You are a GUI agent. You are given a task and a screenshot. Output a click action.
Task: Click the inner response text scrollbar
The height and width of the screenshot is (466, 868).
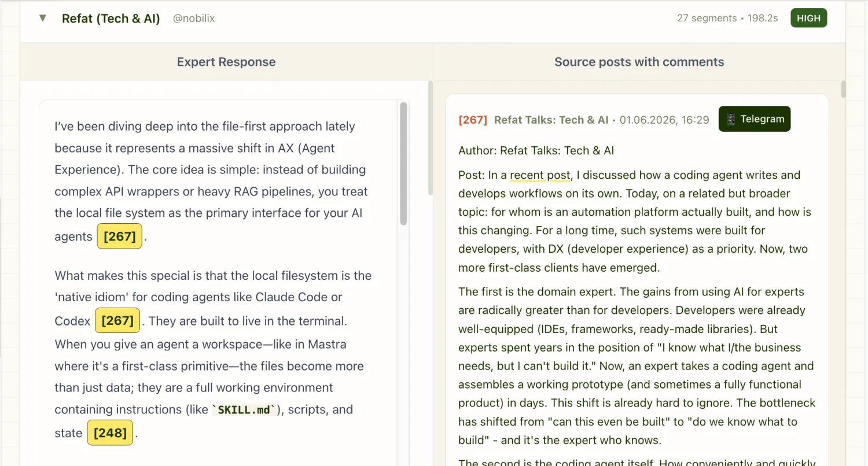pyautogui.click(x=403, y=164)
